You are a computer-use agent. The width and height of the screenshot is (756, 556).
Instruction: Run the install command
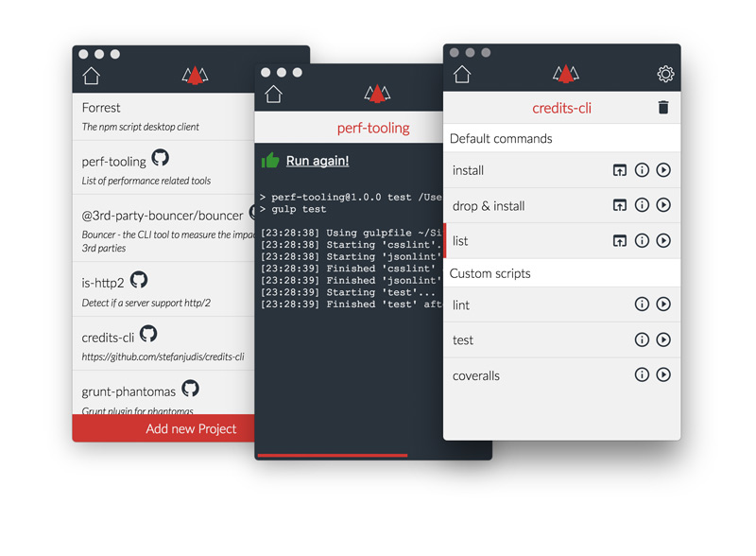coord(663,170)
